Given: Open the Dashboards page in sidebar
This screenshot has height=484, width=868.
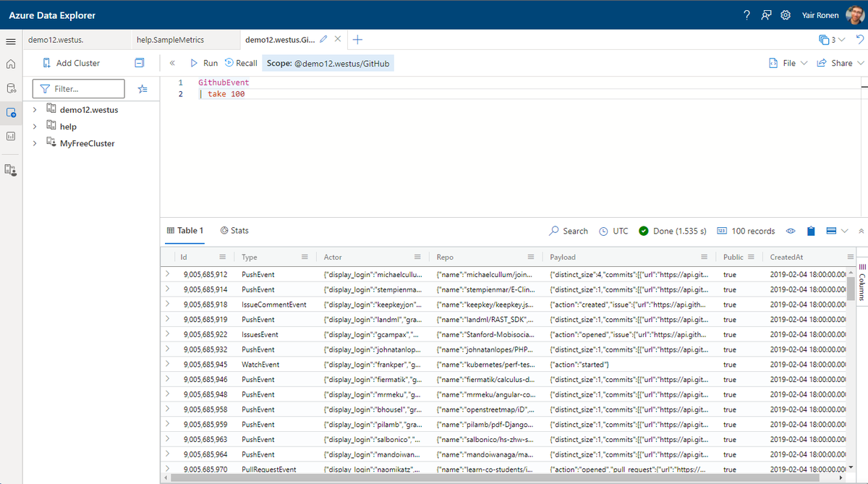Looking at the screenshot, I should (10, 136).
